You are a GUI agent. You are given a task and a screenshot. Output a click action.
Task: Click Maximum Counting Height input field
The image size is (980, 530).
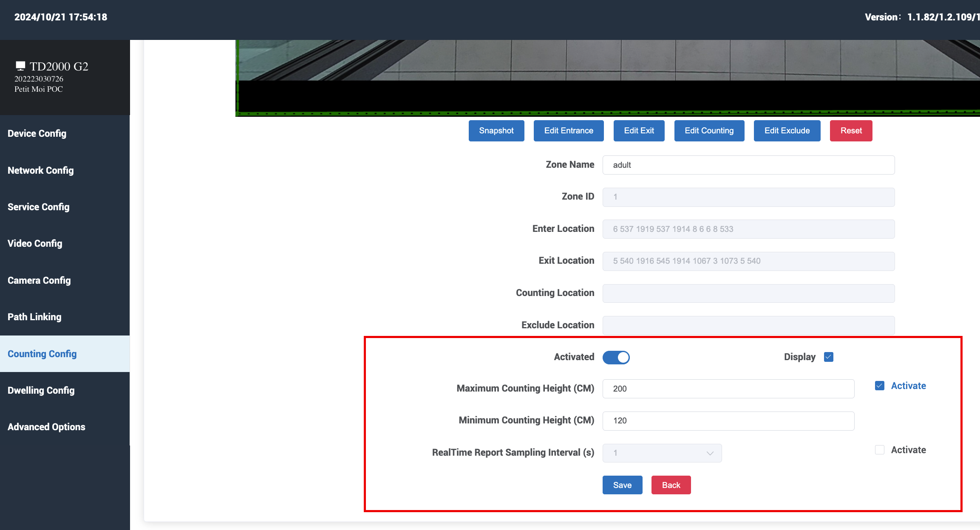728,389
